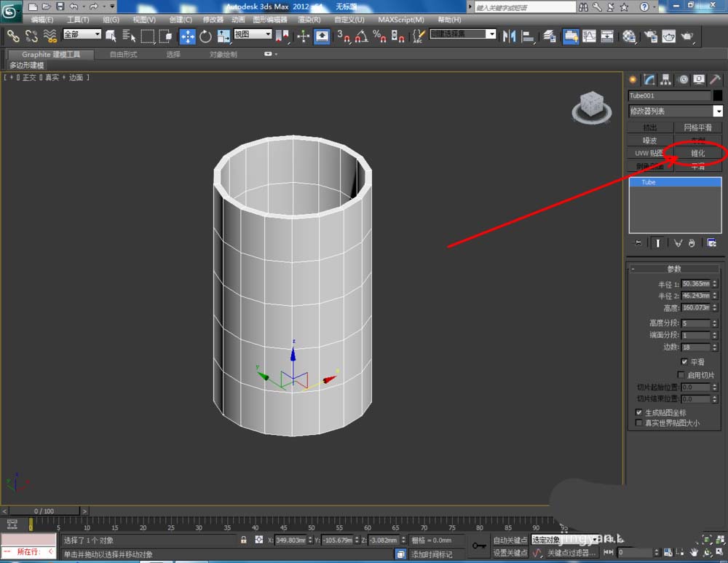Click the 网格平滑 modifier button
The height and width of the screenshot is (563, 728).
pos(697,127)
